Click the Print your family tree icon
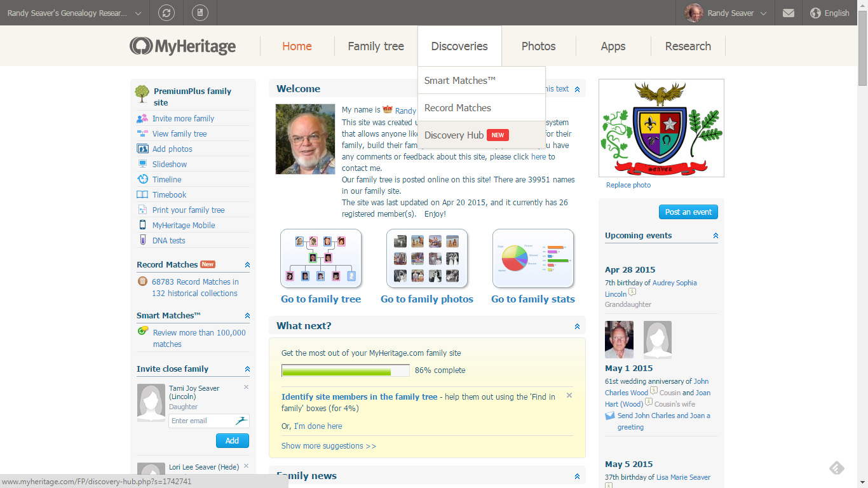Screen dimensions: 868x488 142,210
